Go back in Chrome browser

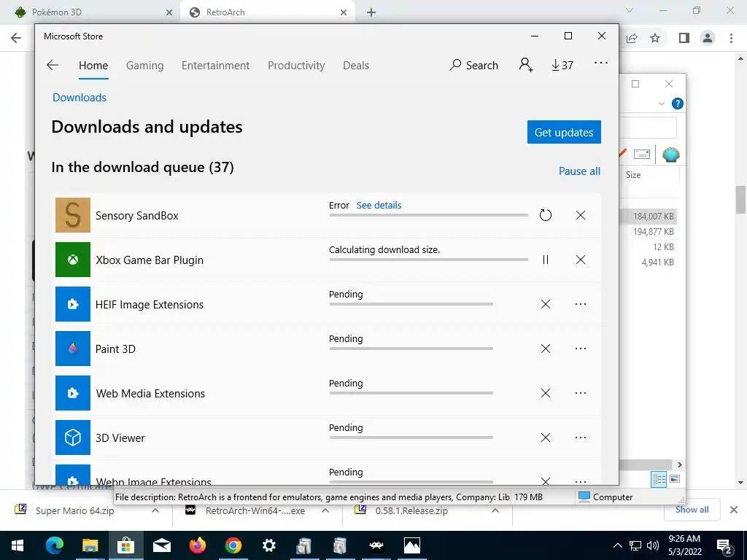click(x=16, y=38)
